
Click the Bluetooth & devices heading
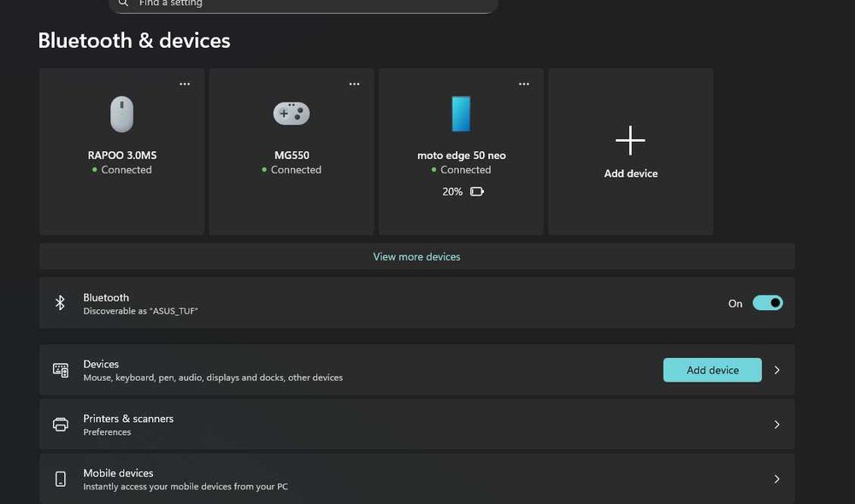pos(134,40)
